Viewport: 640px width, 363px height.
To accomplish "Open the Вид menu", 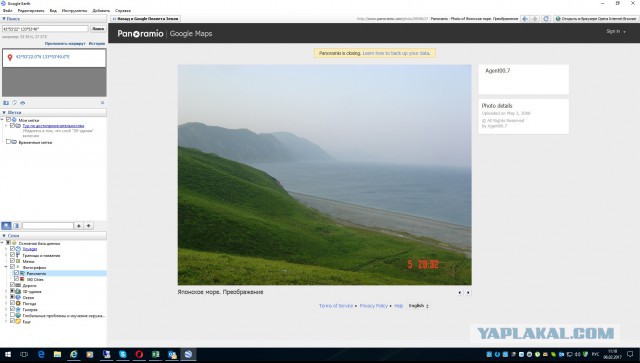I will pyautogui.click(x=53, y=11).
